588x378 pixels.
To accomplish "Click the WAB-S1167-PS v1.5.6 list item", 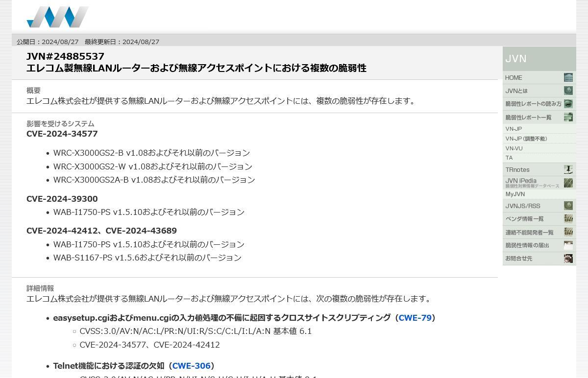I will (x=147, y=258).
